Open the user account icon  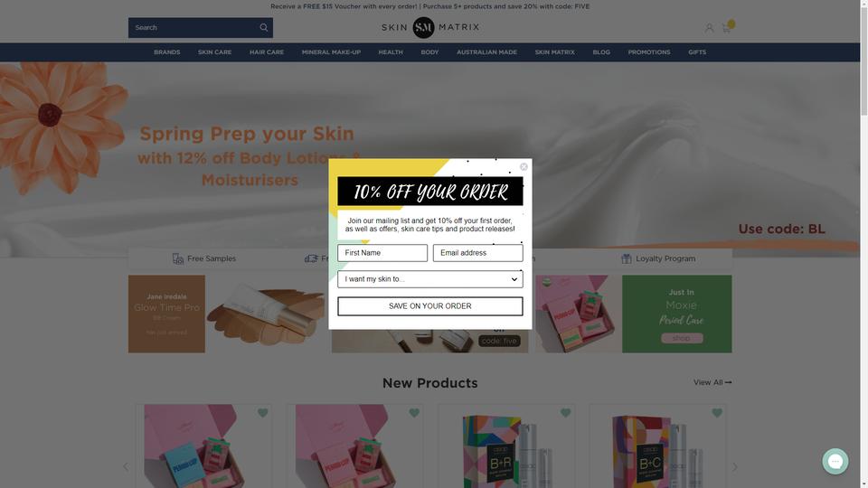[709, 28]
